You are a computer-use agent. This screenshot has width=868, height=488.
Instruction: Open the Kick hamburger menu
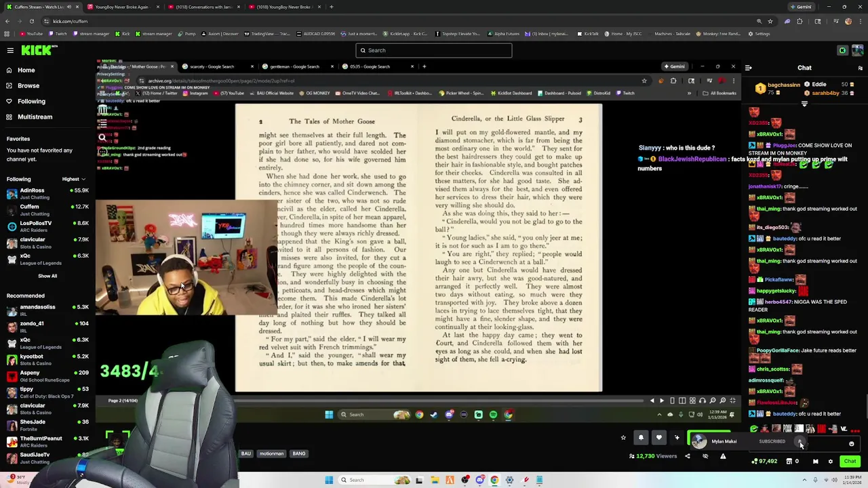point(10,50)
